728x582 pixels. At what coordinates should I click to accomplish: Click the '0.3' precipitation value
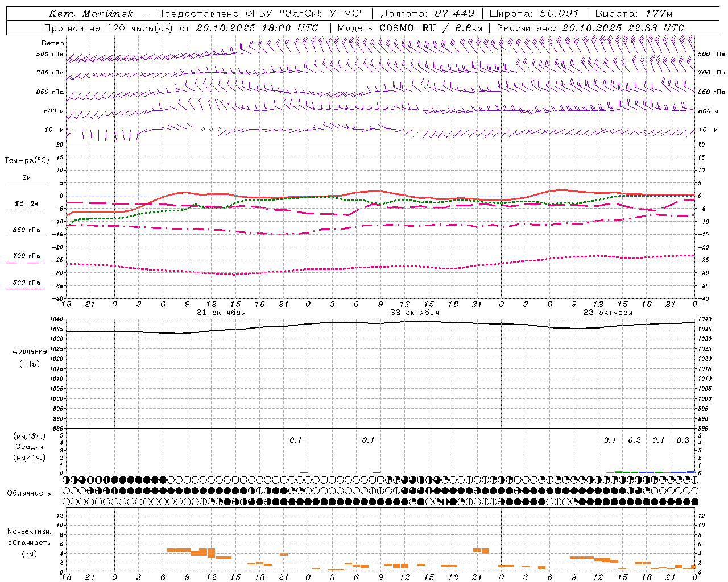click(682, 440)
